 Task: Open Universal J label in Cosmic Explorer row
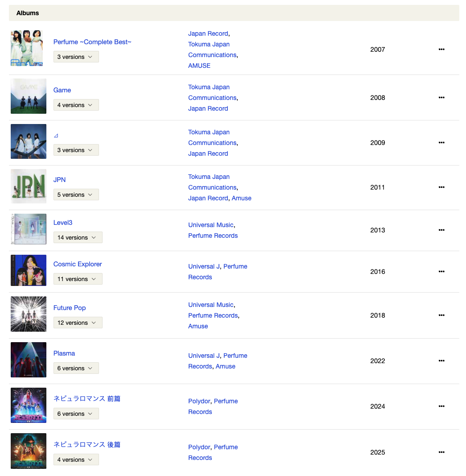[x=204, y=266]
